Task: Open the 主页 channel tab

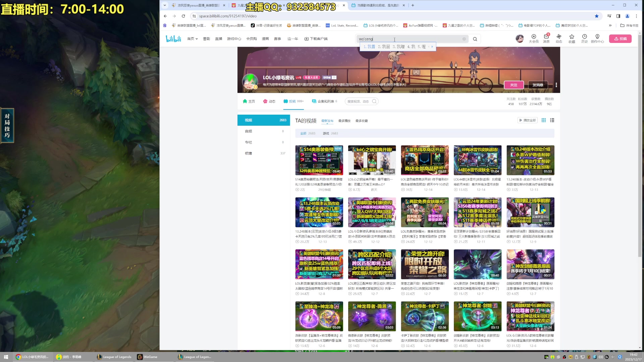Action: point(249,101)
